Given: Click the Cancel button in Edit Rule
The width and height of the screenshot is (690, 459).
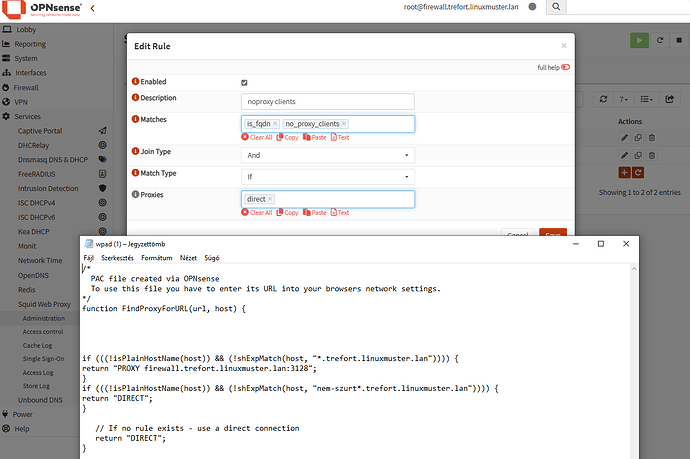Looking at the screenshot, I should click(518, 233).
